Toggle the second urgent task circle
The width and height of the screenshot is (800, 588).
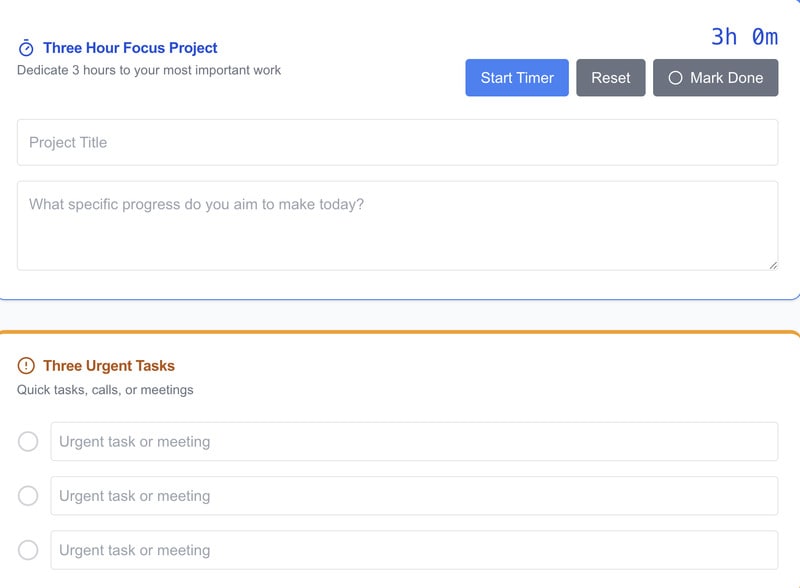pos(28,496)
